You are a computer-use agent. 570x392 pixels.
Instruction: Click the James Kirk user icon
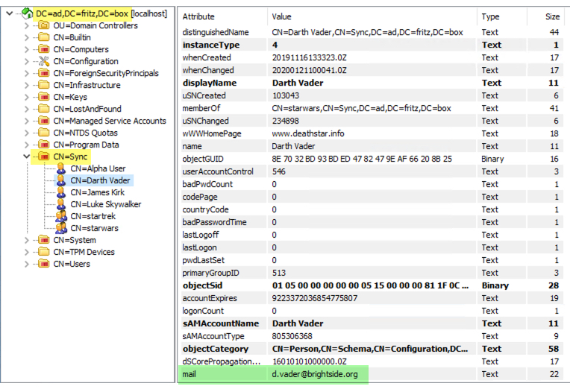pos(61,192)
